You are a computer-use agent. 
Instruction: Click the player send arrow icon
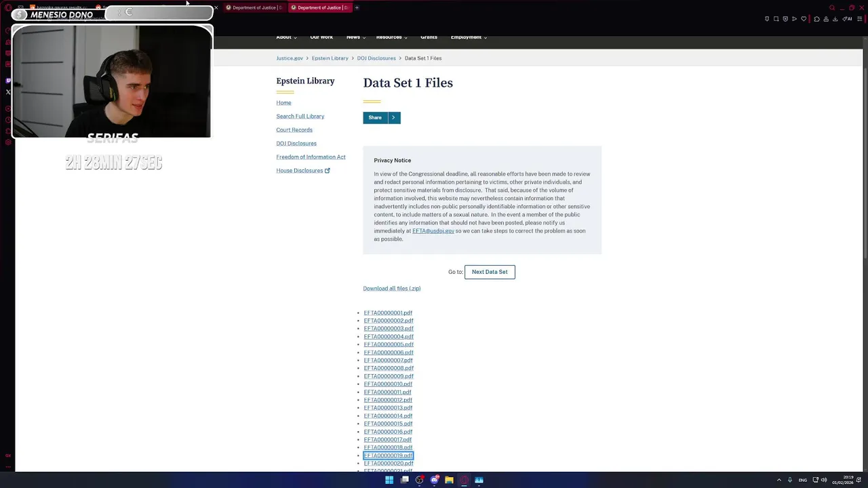tap(794, 19)
